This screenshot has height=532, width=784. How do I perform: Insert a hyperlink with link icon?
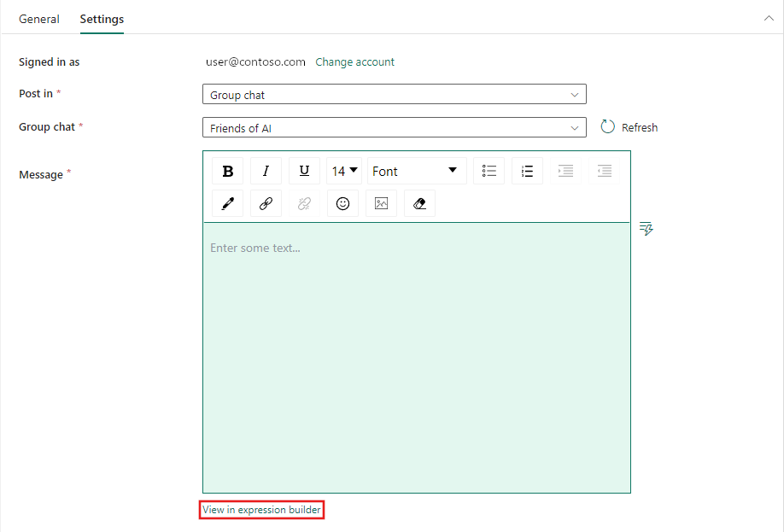[x=266, y=203]
